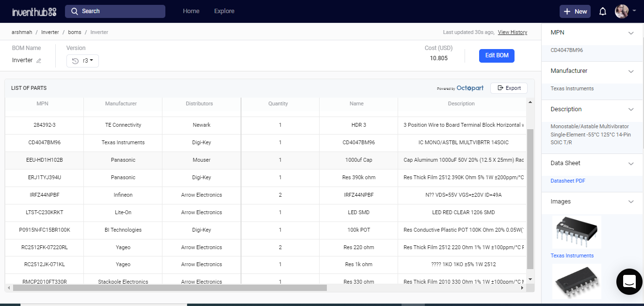Click the table vertical scrollbar
This screenshot has height=306, width=644.
[530, 199]
